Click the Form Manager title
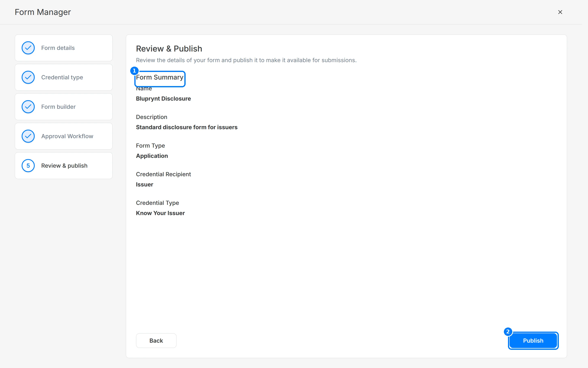The width and height of the screenshot is (588, 368). pyautogui.click(x=43, y=12)
